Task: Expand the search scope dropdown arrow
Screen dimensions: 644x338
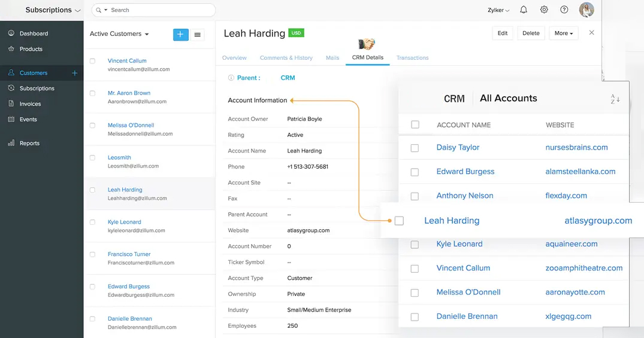Action: (106, 10)
